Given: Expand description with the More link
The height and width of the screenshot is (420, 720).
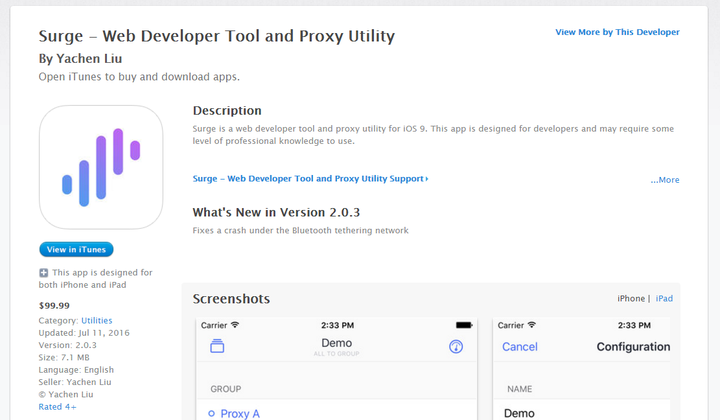Looking at the screenshot, I should click(665, 180).
